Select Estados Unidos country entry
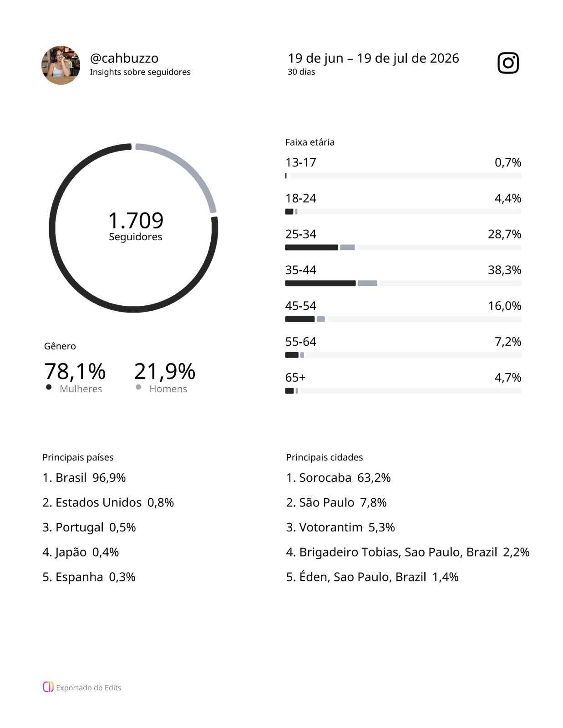 (x=108, y=502)
